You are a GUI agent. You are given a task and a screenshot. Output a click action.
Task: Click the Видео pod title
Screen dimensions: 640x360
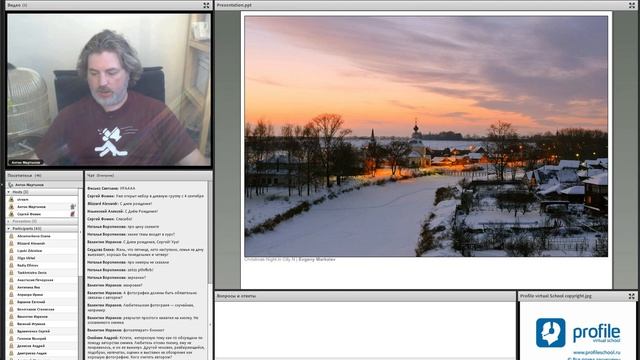[x=17, y=5]
